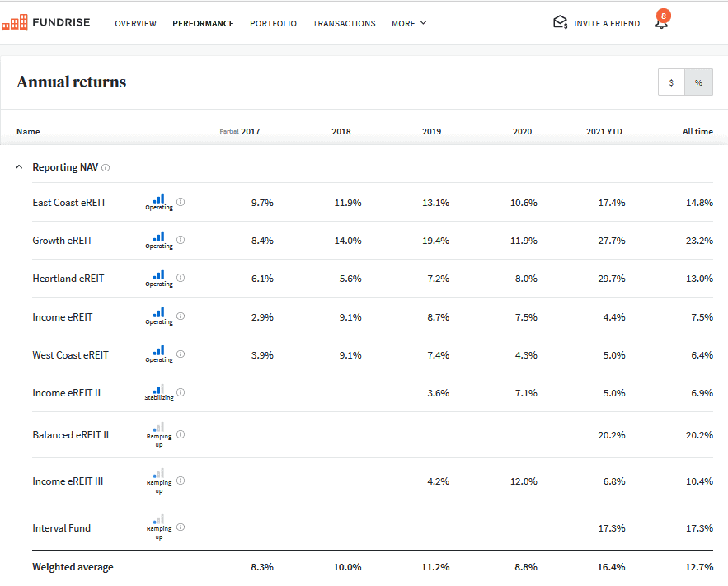
Task: Click Growth eREIT 2019 value 19.4%
Action: 435,241
